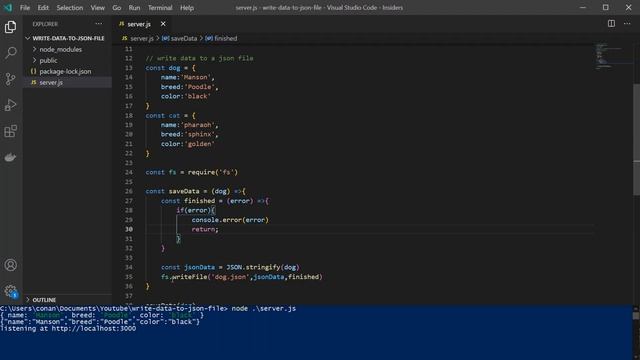Collapse the WRITE-DATA-TO-JSON-FILE folder section

[x=68, y=38]
